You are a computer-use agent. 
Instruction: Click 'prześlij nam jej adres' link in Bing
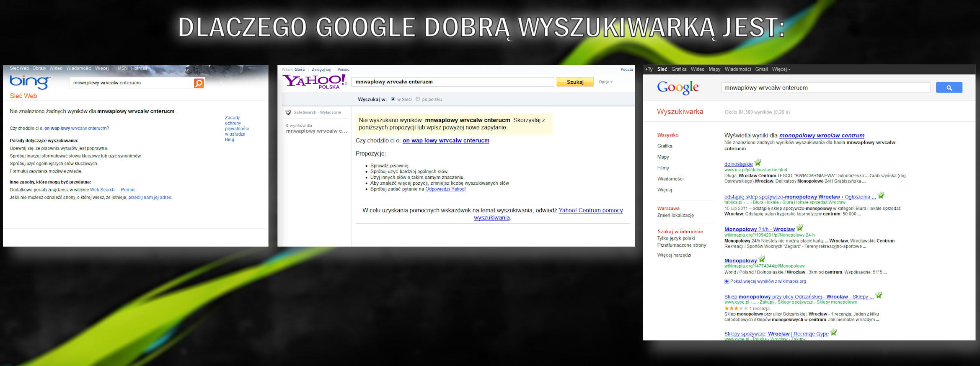(x=150, y=198)
